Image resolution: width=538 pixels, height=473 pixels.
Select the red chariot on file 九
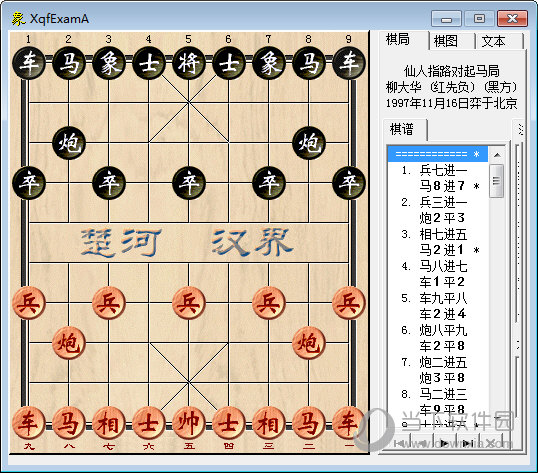pyautogui.click(x=29, y=423)
